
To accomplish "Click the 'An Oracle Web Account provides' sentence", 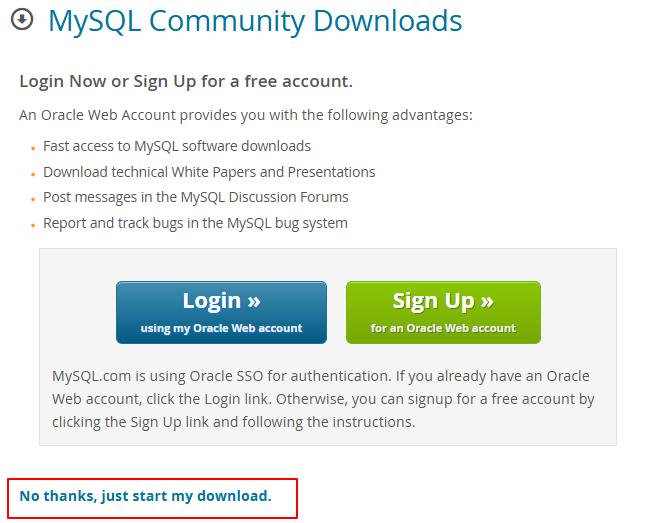I will coord(246,115).
